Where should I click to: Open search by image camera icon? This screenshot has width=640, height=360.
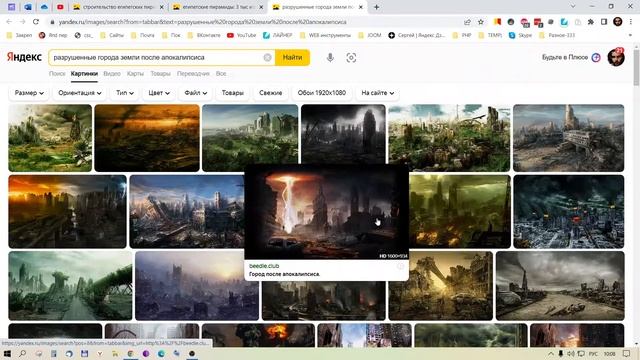[351, 58]
